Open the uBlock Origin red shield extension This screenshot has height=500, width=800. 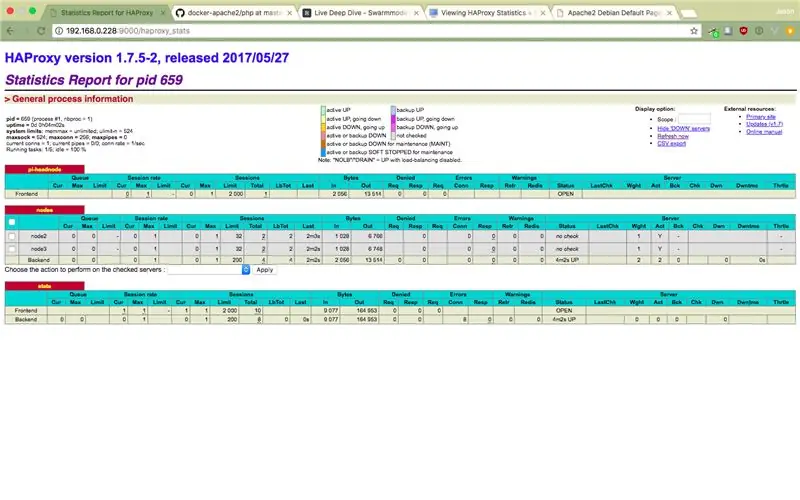[743, 31]
